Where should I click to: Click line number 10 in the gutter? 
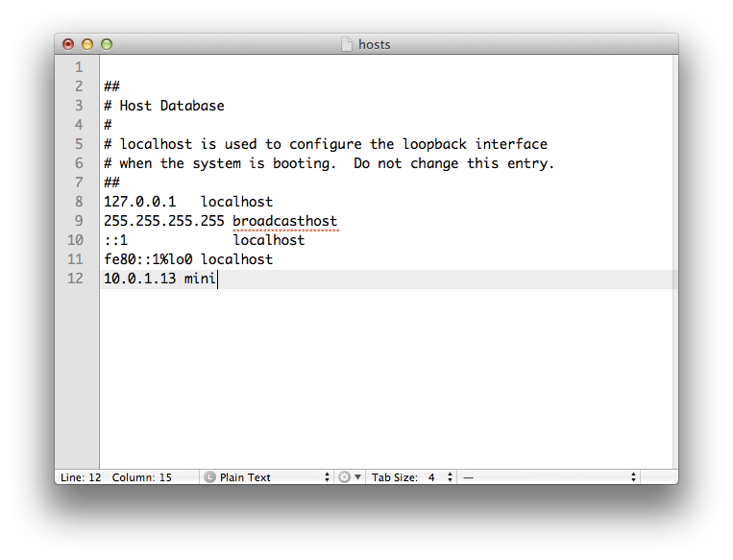75,240
